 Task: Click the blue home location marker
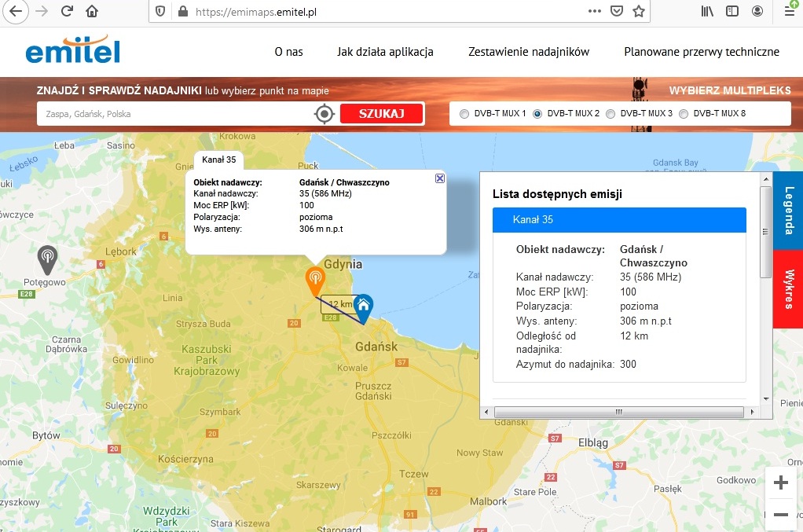[x=362, y=306]
